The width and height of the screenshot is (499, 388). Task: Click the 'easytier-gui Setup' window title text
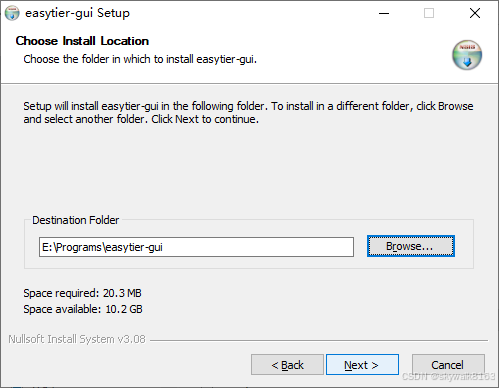77,13
